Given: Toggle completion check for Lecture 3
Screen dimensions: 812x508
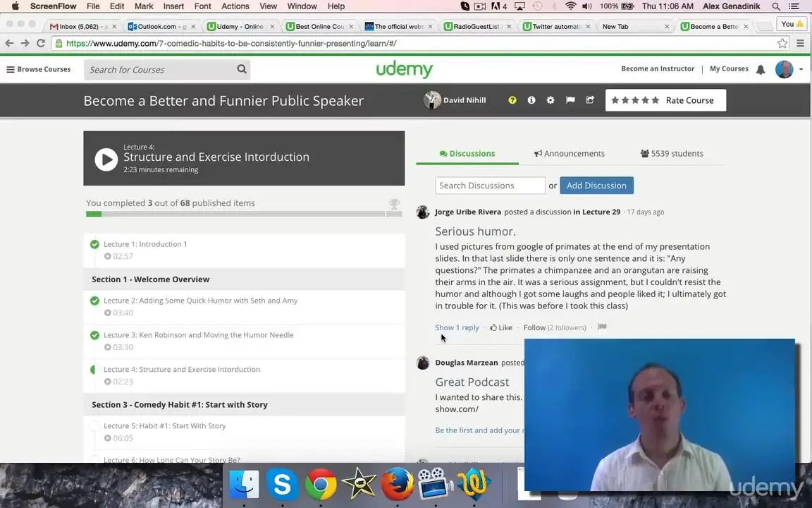Looking at the screenshot, I should coord(94,335).
